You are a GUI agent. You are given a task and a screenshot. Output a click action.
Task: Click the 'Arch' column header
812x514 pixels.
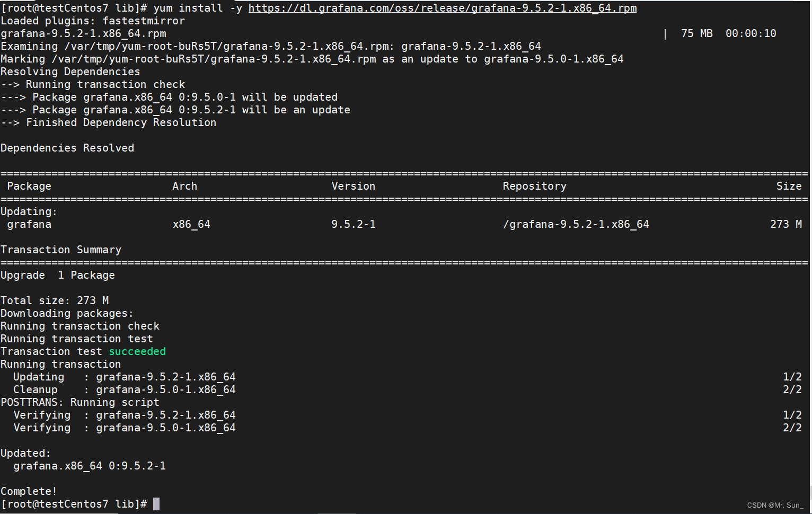coord(185,186)
